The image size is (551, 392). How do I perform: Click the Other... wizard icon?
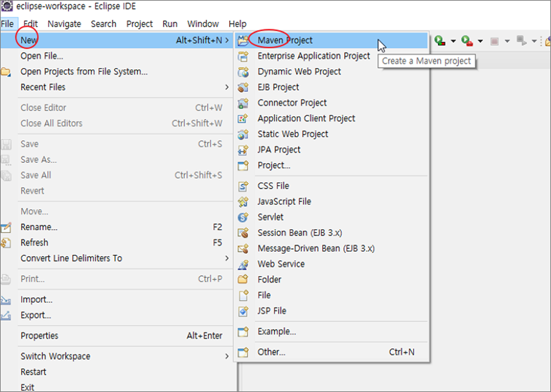[x=243, y=352]
